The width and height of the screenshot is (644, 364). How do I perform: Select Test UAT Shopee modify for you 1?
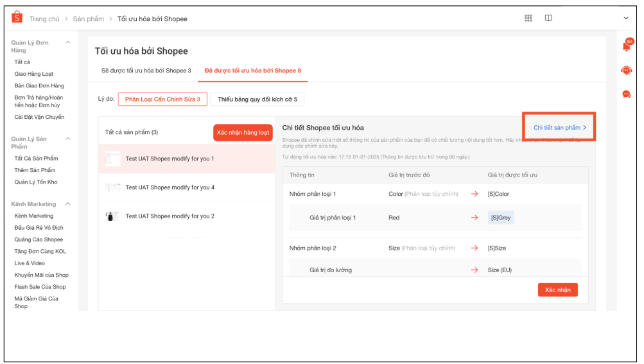click(186, 159)
